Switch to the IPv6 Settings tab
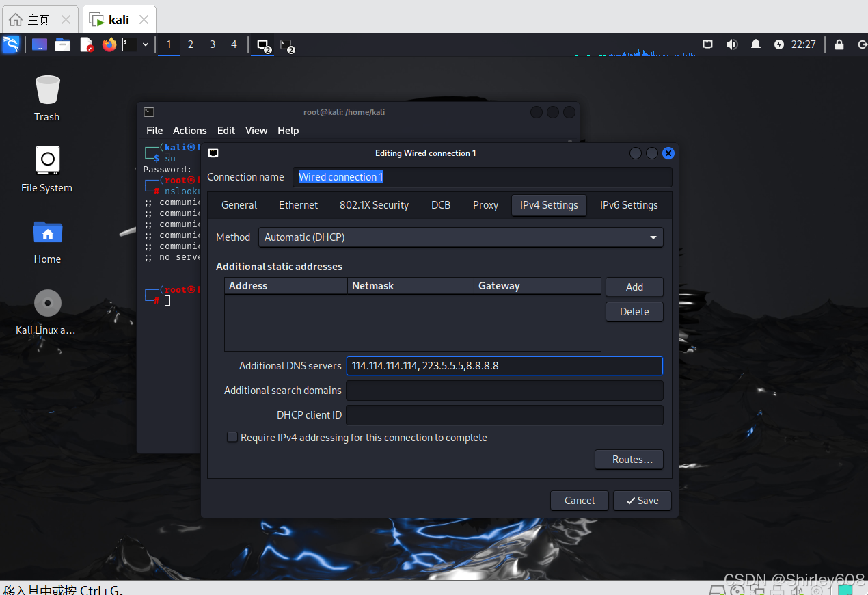This screenshot has width=868, height=595. click(629, 205)
